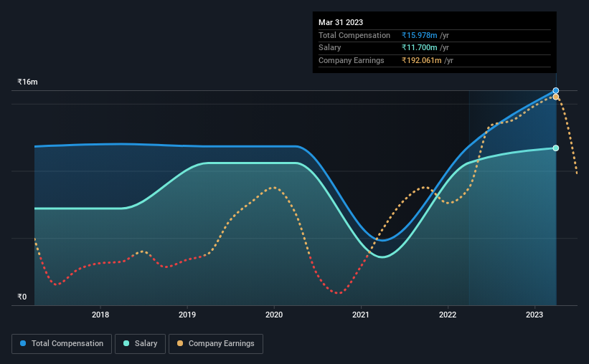Screen dimensions: 589x364
Task: Click the blue Total Compensation endpoint marker
Action: point(556,91)
